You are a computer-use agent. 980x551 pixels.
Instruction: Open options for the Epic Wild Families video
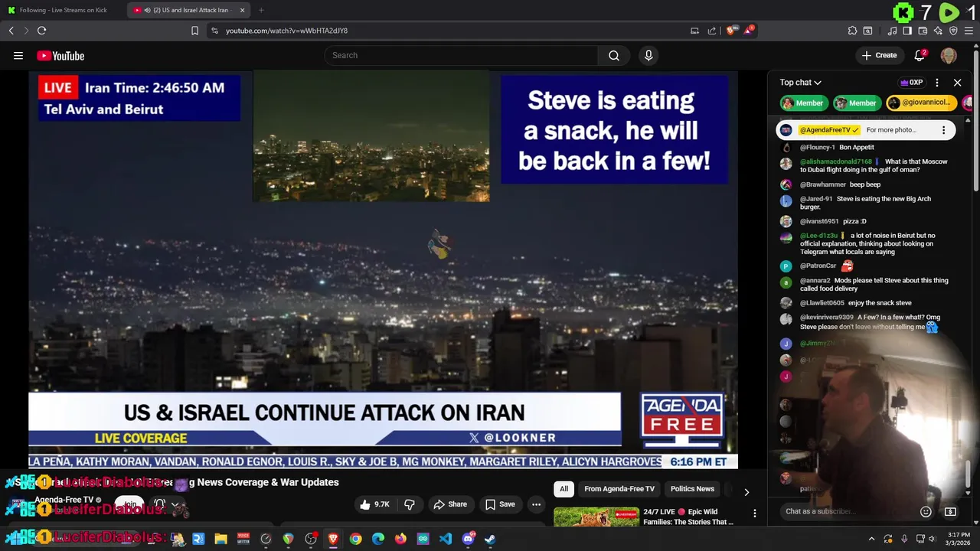pyautogui.click(x=754, y=514)
